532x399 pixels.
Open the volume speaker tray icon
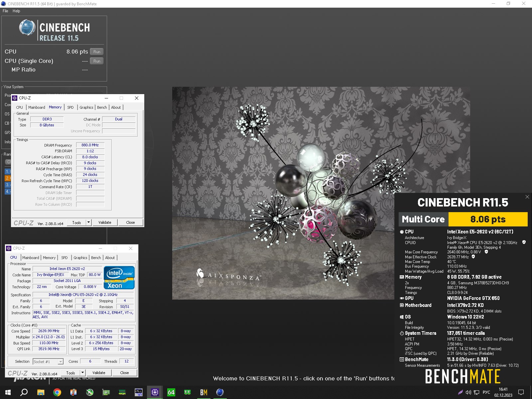click(468, 392)
